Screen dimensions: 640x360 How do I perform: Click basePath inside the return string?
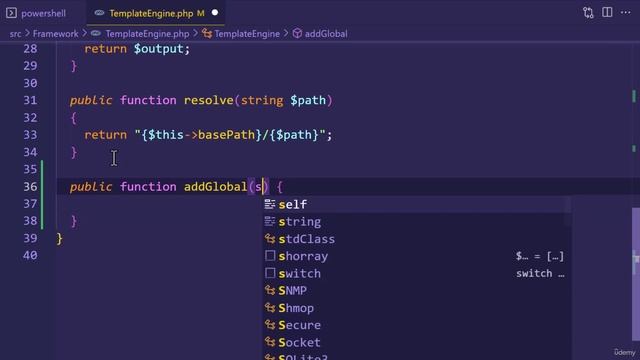pyautogui.click(x=226, y=135)
